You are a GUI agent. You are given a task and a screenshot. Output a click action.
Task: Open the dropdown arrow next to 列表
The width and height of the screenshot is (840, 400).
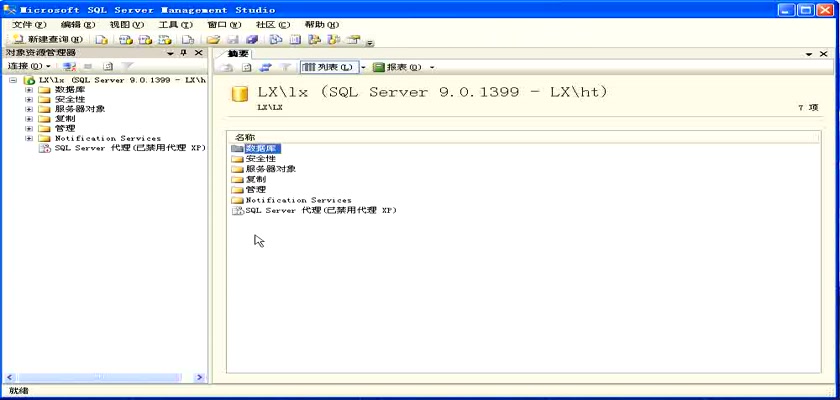pos(363,67)
